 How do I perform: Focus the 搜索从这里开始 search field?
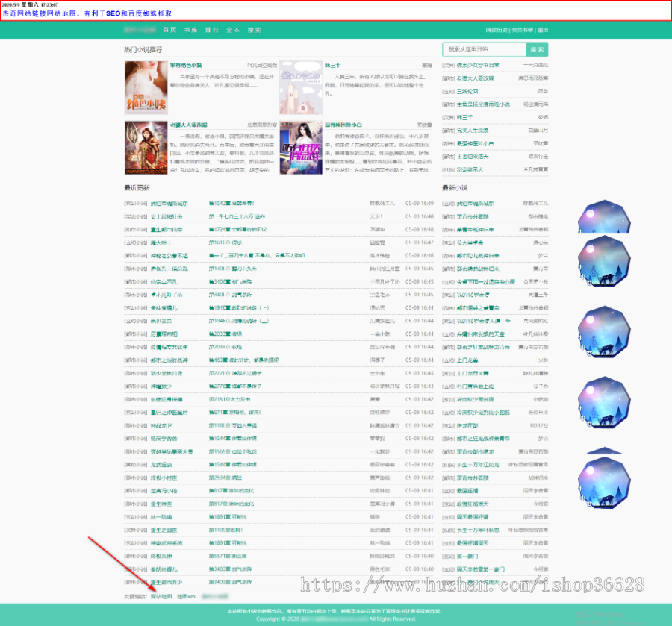pos(485,50)
